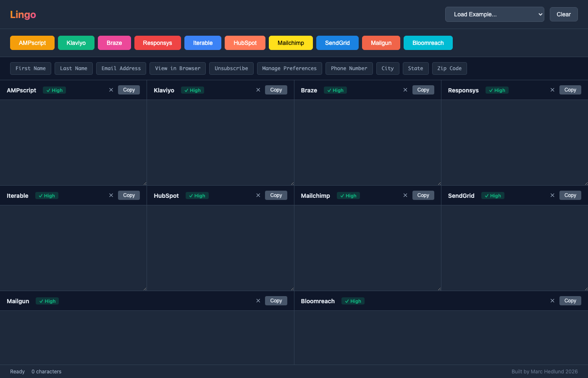Insert the First Name merge tag

31,68
